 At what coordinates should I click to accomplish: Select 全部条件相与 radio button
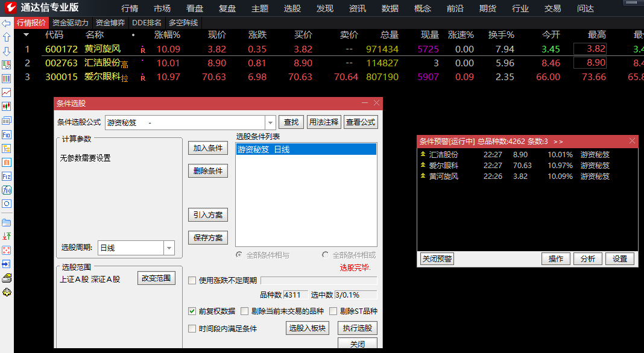pyautogui.click(x=239, y=255)
